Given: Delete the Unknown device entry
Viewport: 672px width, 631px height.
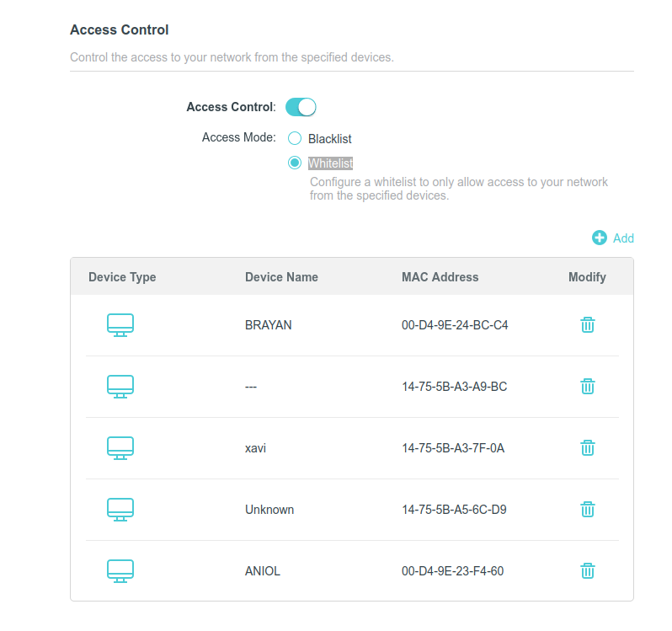Looking at the screenshot, I should (587, 509).
